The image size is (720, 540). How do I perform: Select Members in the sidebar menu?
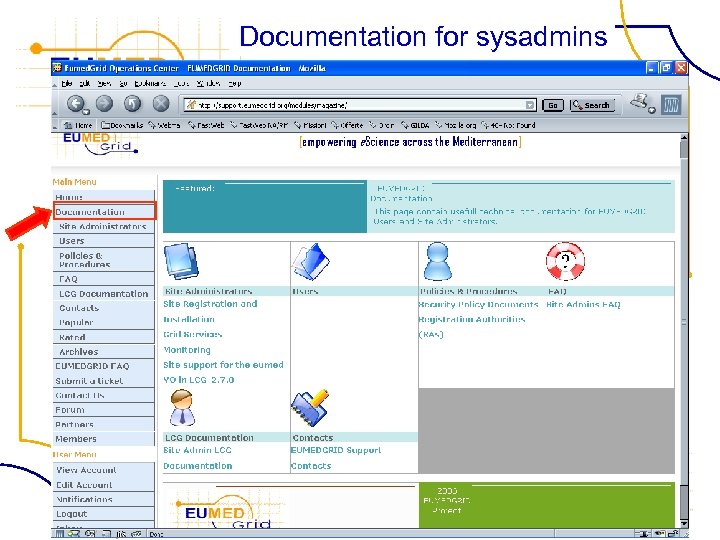click(104, 439)
